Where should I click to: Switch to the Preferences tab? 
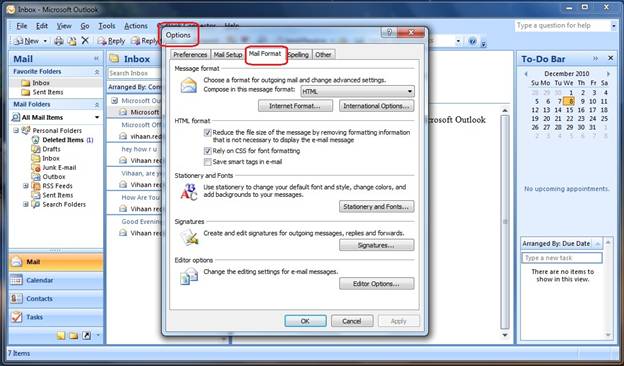190,55
